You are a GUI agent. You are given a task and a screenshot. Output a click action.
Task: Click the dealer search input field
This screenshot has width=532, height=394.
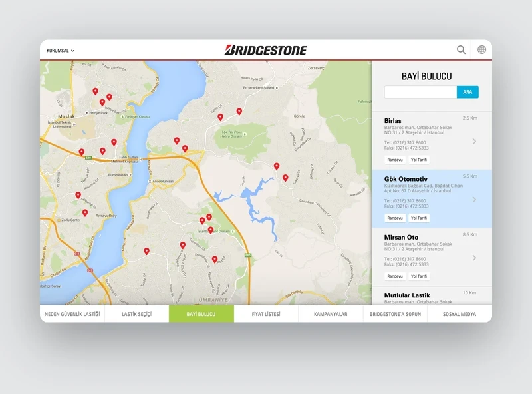click(x=420, y=92)
